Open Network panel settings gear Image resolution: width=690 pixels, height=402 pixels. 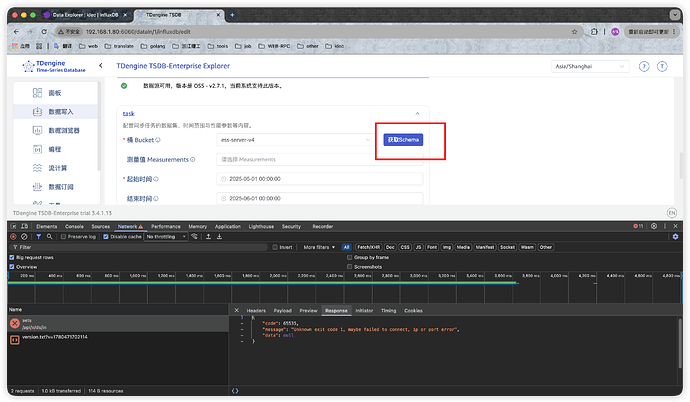pyautogui.click(x=675, y=237)
